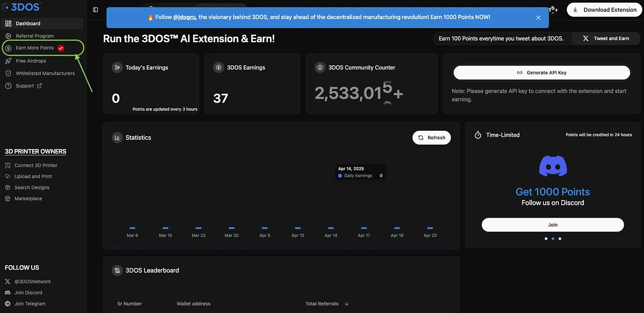Image resolution: width=644 pixels, height=313 pixels.
Task: Open Upload and Print
Action: (x=33, y=176)
